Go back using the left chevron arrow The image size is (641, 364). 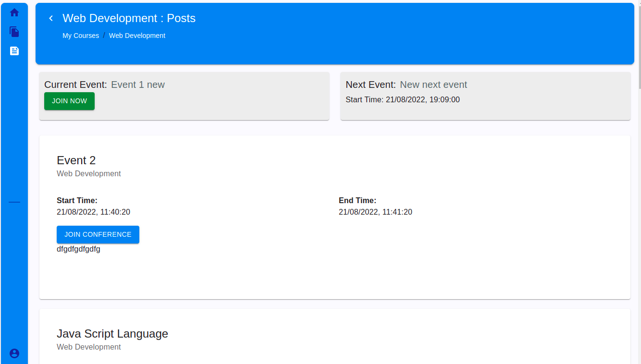(51, 18)
